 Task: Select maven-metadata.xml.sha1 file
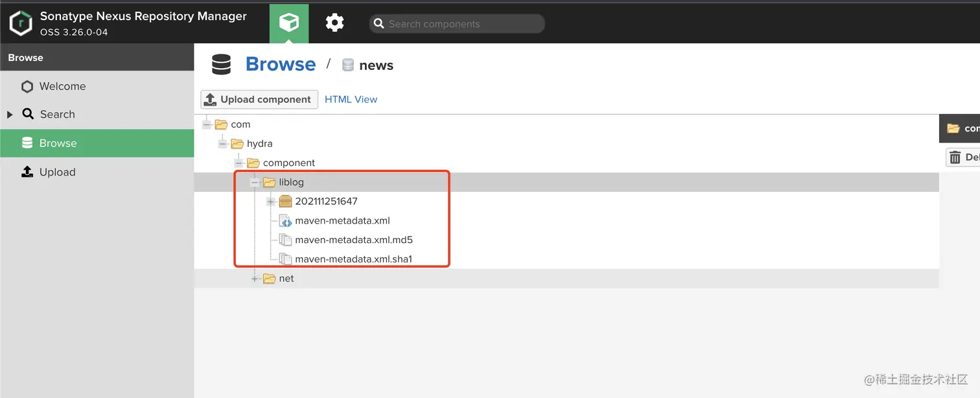coord(566,259)
